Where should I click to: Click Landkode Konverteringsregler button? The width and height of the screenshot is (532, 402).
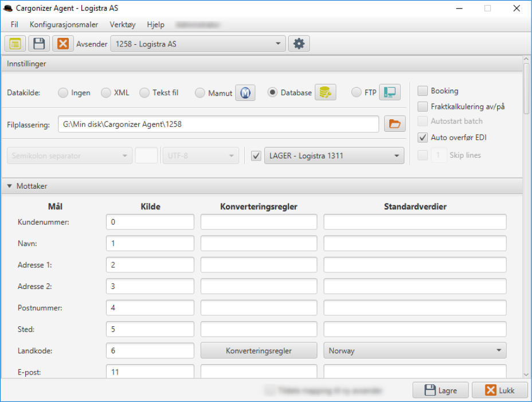click(x=259, y=350)
